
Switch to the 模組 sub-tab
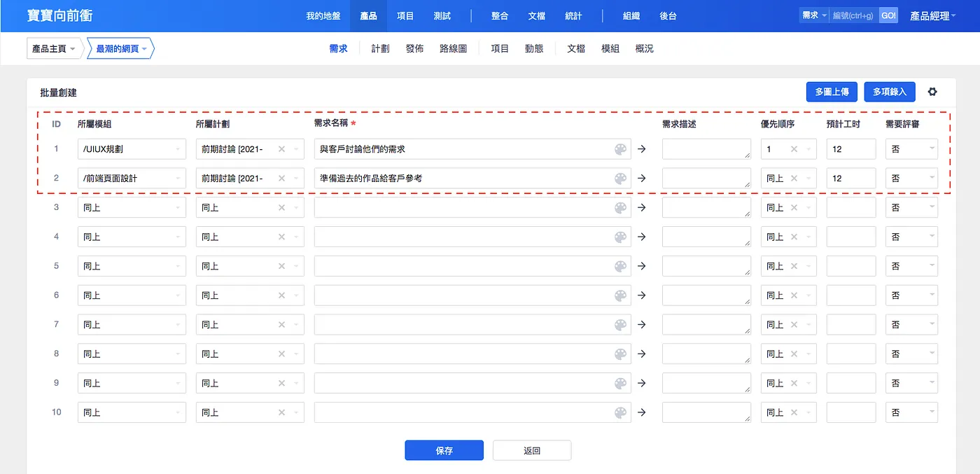[610, 49]
